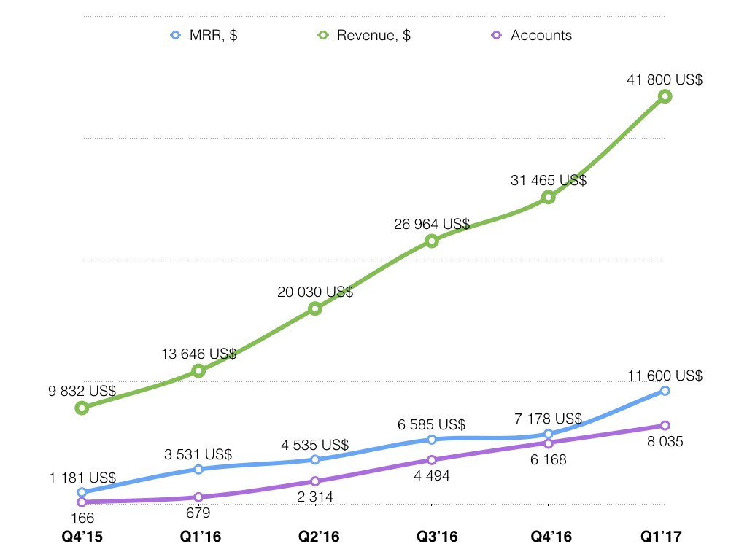Click the '8 035' Accounts label
Image resolution: width=747 pixels, height=560 pixels.
click(665, 441)
